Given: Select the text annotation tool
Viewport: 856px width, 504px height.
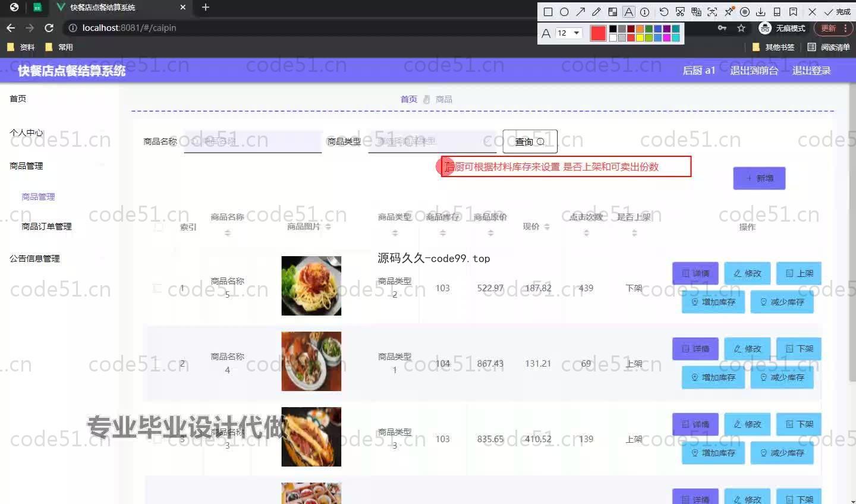Looking at the screenshot, I should click(x=628, y=12).
